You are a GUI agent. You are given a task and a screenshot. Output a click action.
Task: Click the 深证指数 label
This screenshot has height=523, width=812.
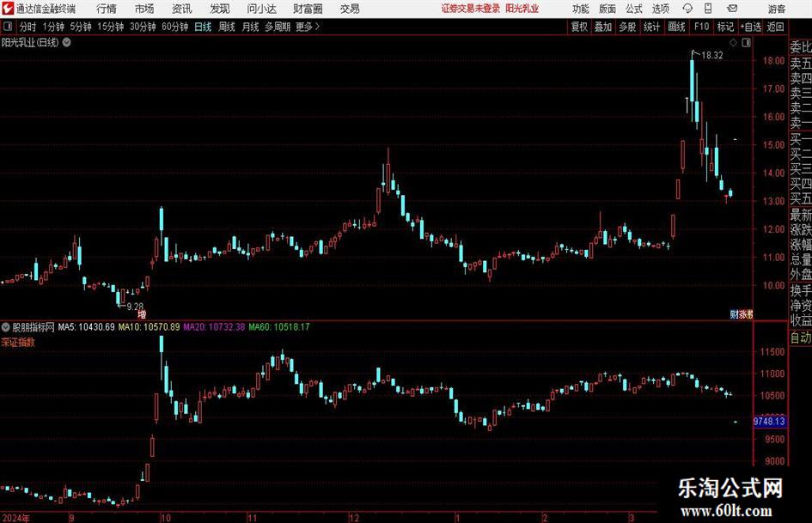pyautogui.click(x=18, y=342)
